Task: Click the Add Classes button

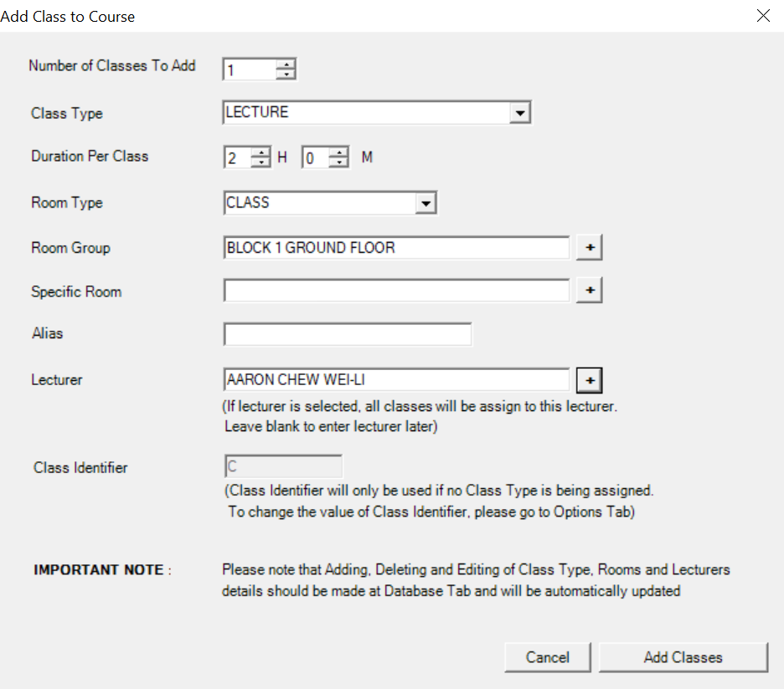Action: [683, 657]
